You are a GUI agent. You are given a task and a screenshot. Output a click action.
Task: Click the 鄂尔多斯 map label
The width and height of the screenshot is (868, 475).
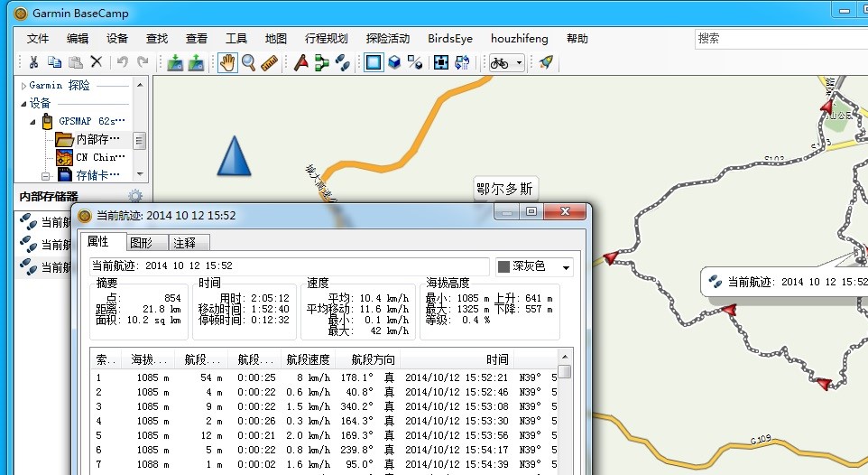[x=505, y=189]
